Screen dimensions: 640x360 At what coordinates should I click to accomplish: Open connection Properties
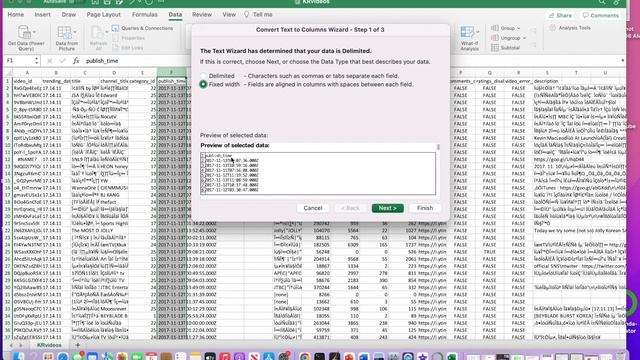tap(128, 38)
